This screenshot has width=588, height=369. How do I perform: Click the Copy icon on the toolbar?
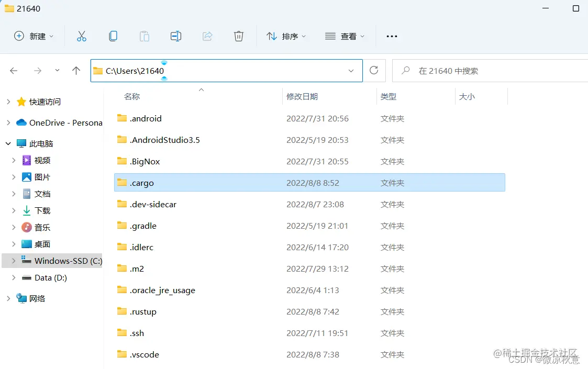point(113,36)
